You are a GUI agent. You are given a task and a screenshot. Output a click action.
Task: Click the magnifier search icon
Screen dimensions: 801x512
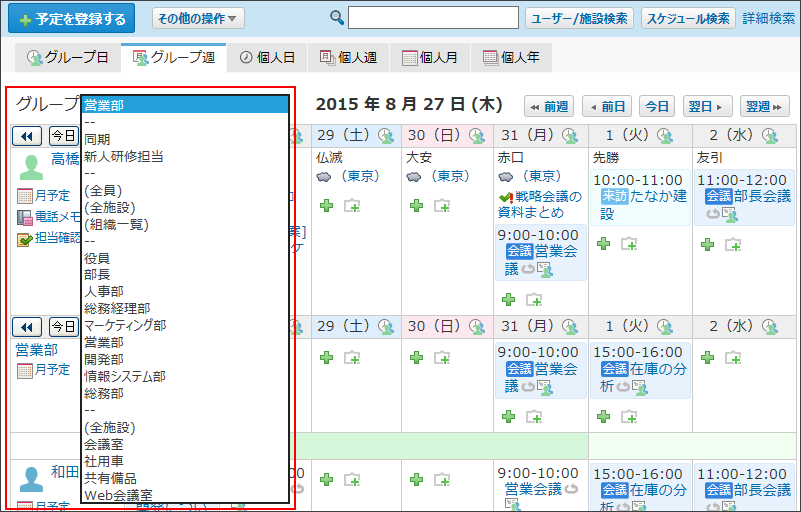[x=337, y=17]
